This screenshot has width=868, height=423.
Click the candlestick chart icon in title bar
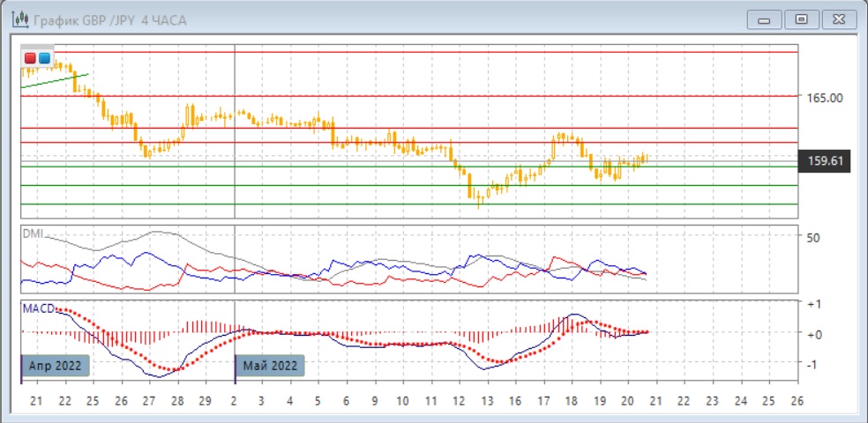[x=20, y=20]
